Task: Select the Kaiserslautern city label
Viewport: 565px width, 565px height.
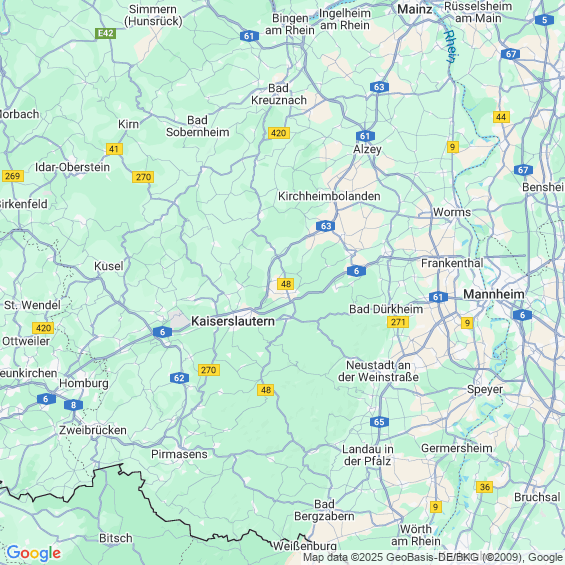Action: 233,321
